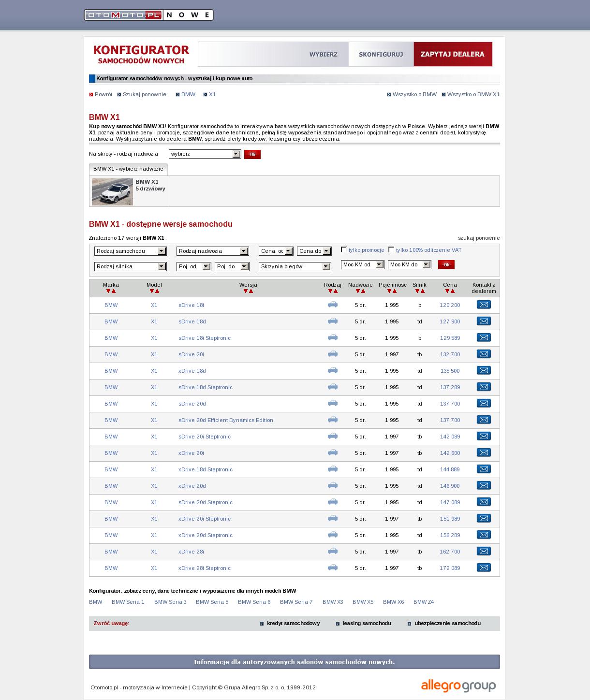This screenshot has width=590, height=700.
Task: Open Moc KM do dropdown
Action: 409,264
